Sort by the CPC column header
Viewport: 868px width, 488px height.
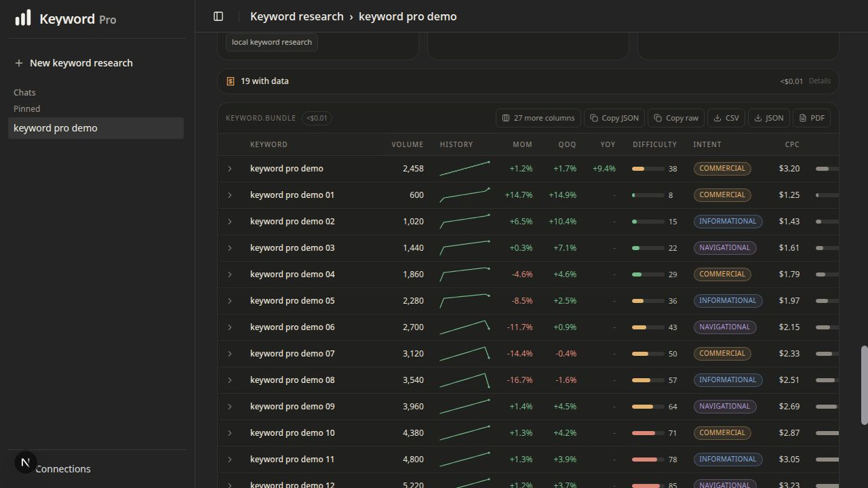point(792,144)
